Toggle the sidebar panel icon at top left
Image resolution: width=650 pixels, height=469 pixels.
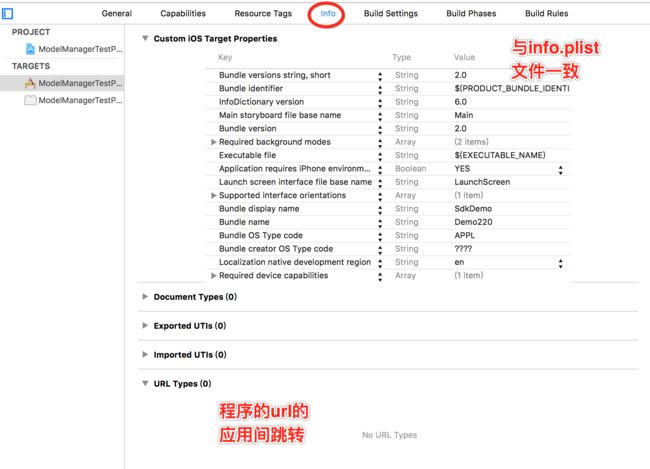point(7,14)
